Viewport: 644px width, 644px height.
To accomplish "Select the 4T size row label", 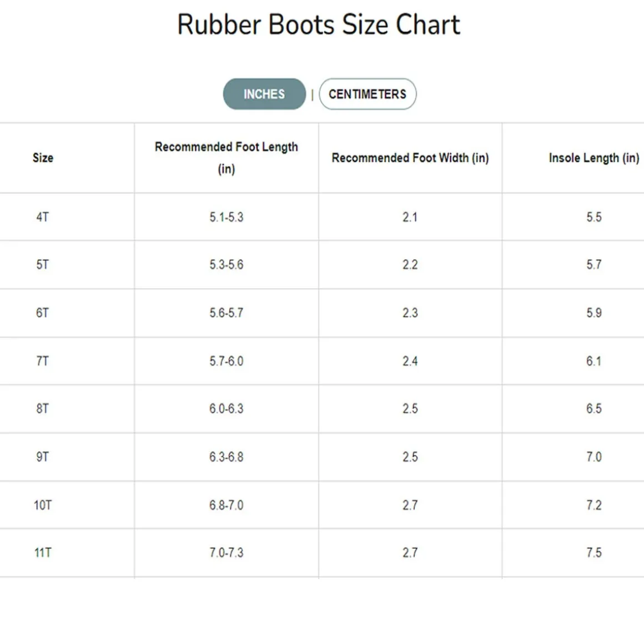I will coord(43,217).
